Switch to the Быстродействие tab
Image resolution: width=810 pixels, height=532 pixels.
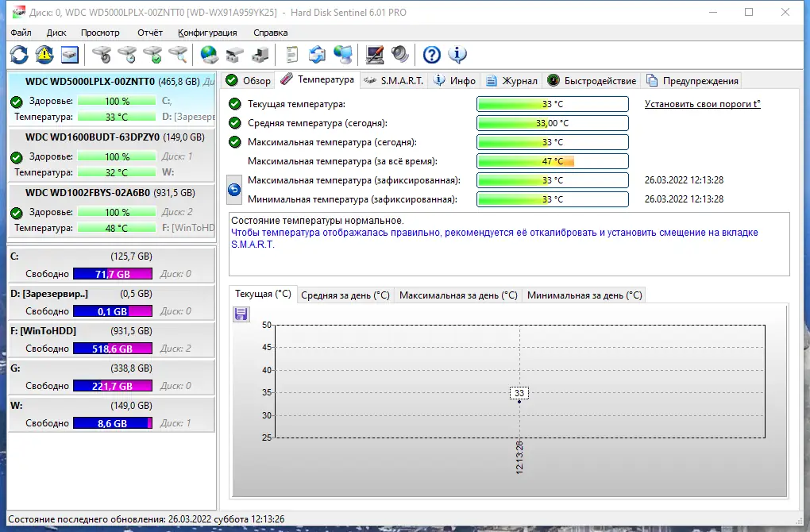[592, 80]
